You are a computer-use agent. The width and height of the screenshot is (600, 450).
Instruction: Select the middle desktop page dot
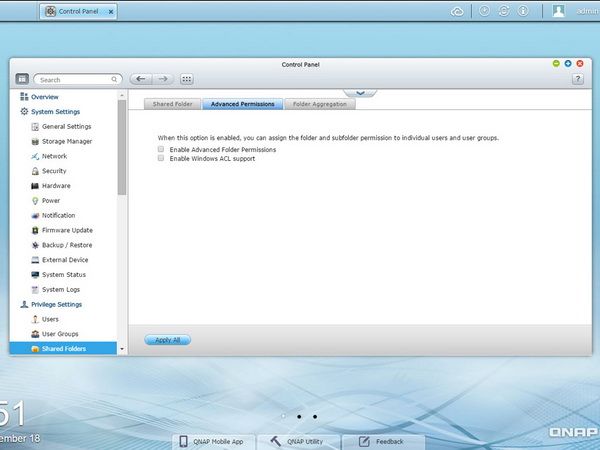pos(299,417)
